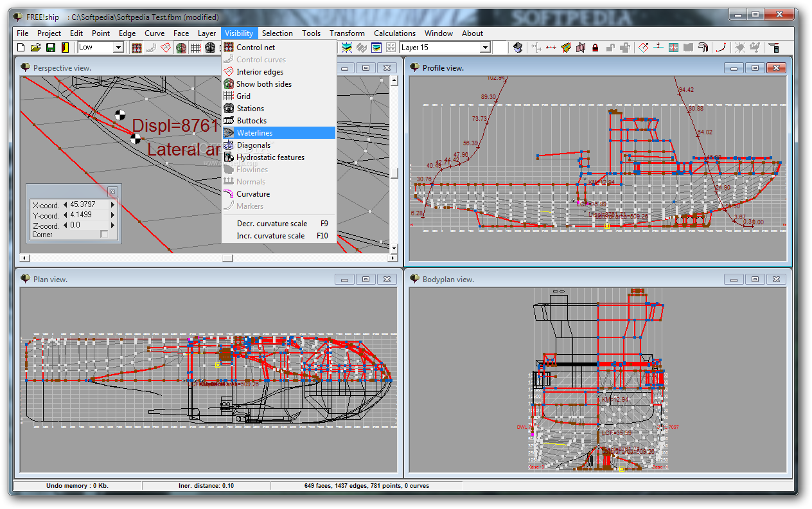Click the red curved pipe toolbar icon
812x509 pixels.
[x=703, y=48]
